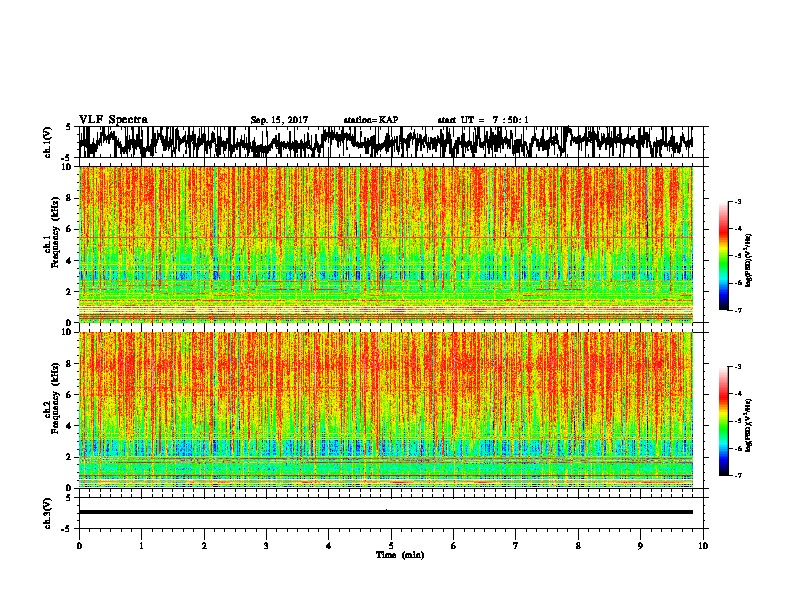Click time axis tick label "6"
The width and height of the screenshot is (792, 612).
[x=453, y=546]
